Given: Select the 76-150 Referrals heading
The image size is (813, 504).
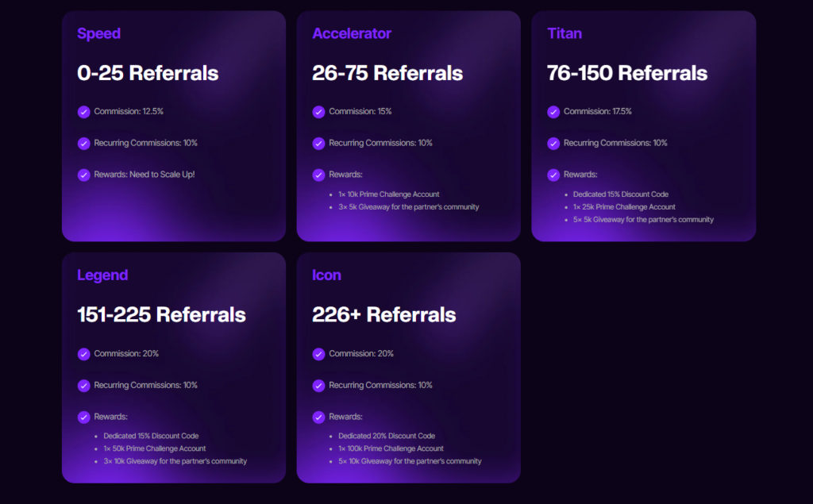Looking at the screenshot, I should tap(627, 73).
